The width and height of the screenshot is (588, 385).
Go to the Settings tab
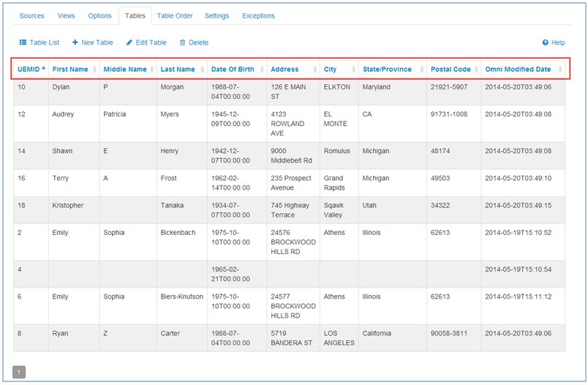[216, 15]
